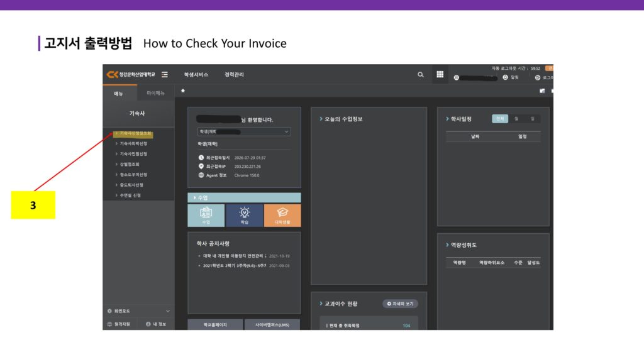The width and height of the screenshot is (644, 362).
Task: Click 현재 총 취득학점 value 104
Action: 406,326
